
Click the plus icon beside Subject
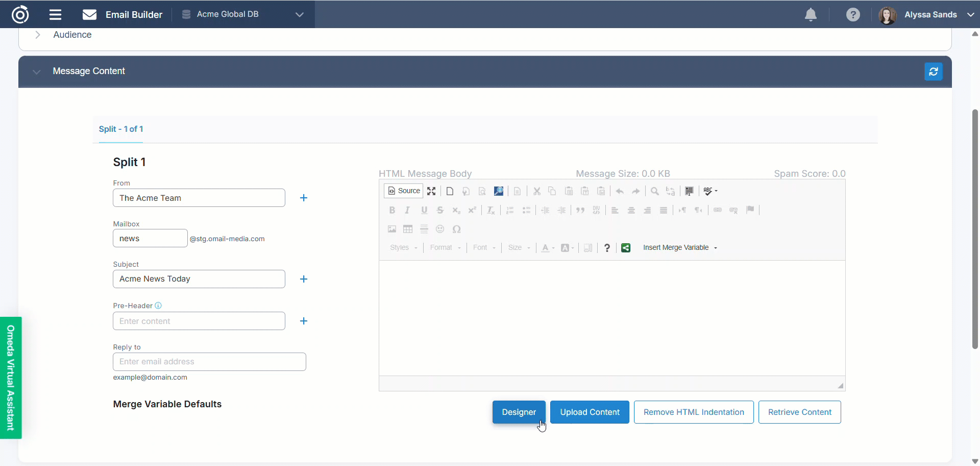click(x=304, y=279)
